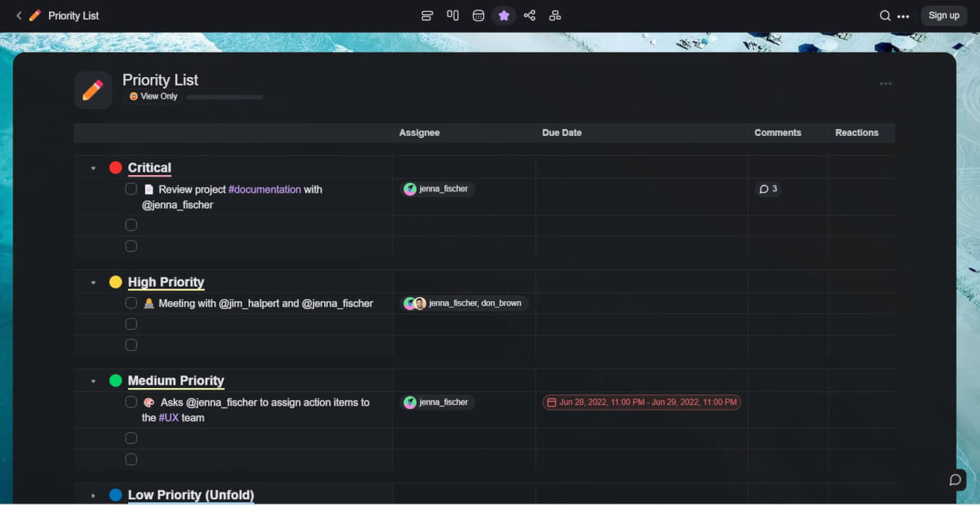Open the calendar view icon

tap(478, 15)
